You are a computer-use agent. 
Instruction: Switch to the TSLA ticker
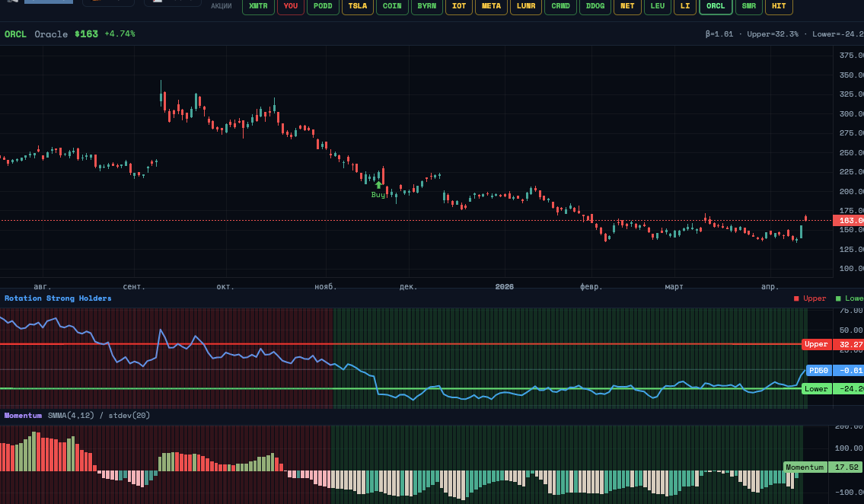[358, 6]
